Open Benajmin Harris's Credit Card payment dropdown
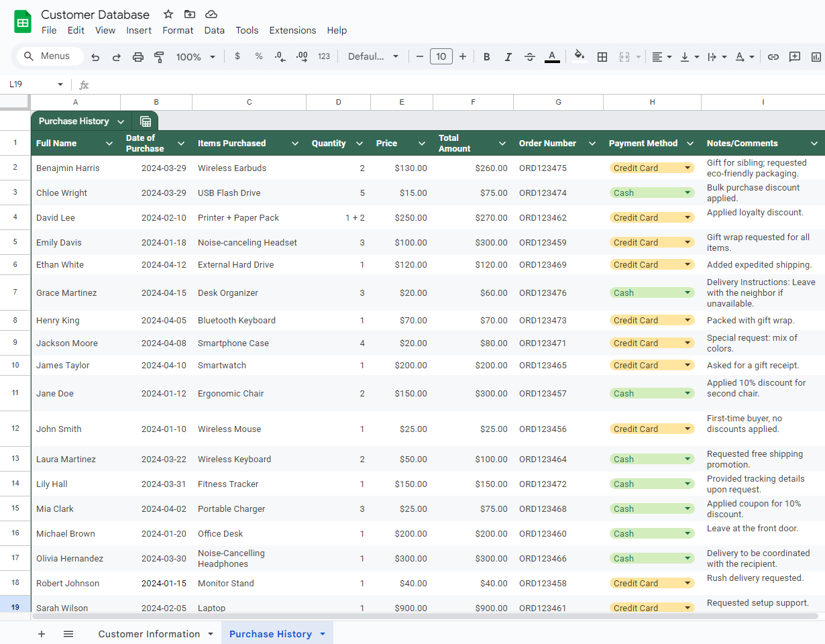This screenshot has width=825, height=644. [687, 168]
